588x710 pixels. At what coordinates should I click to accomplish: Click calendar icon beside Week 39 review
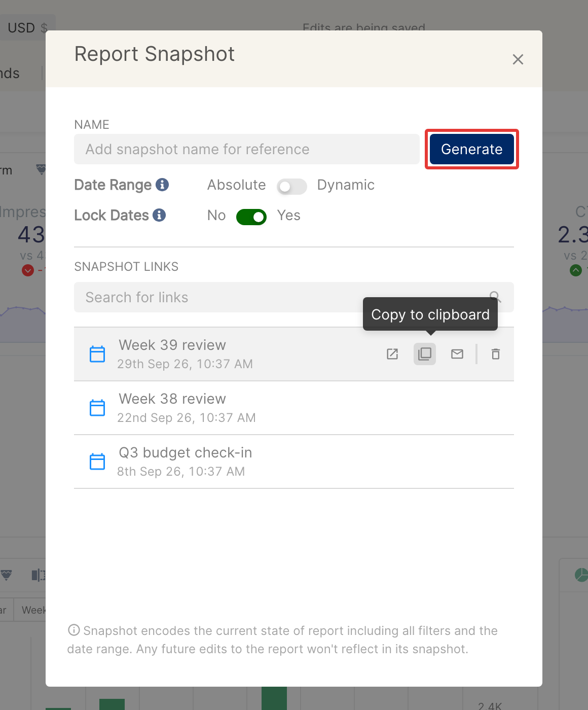click(x=97, y=354)
